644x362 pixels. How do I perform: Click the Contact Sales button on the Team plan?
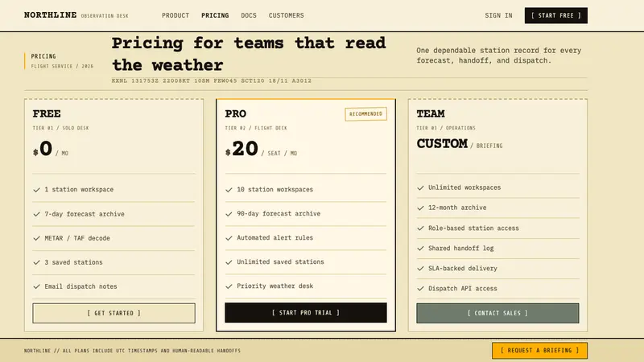[x=497, y=313]
